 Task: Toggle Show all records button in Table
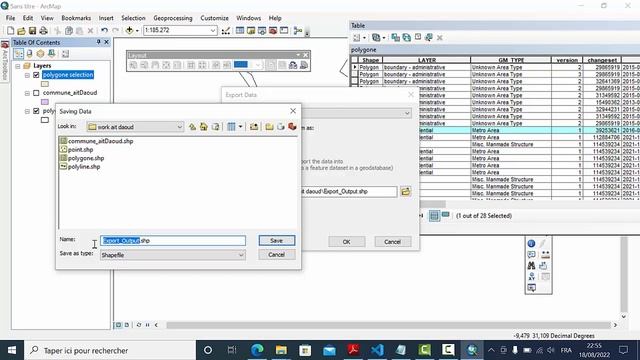(434, 216)
